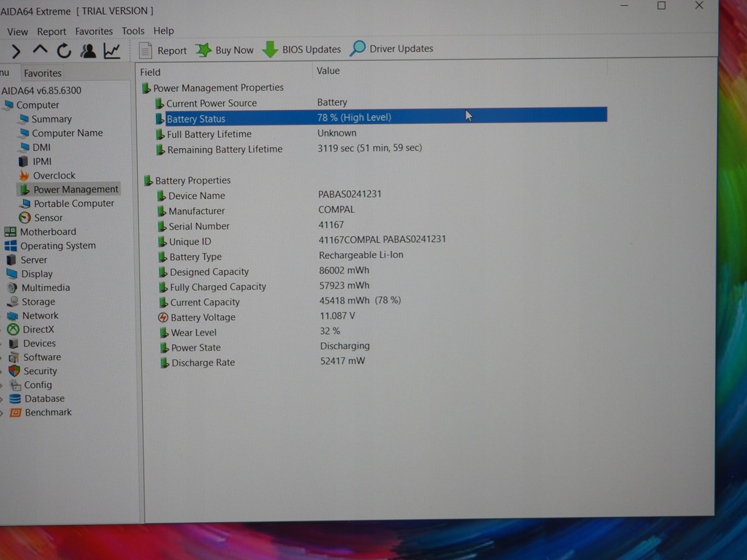Open the Devices tree category

39,343
